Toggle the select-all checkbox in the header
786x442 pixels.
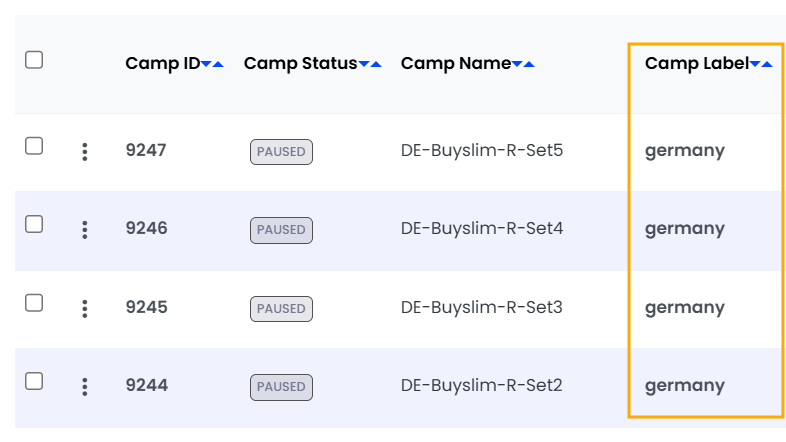tap(34, 60)
